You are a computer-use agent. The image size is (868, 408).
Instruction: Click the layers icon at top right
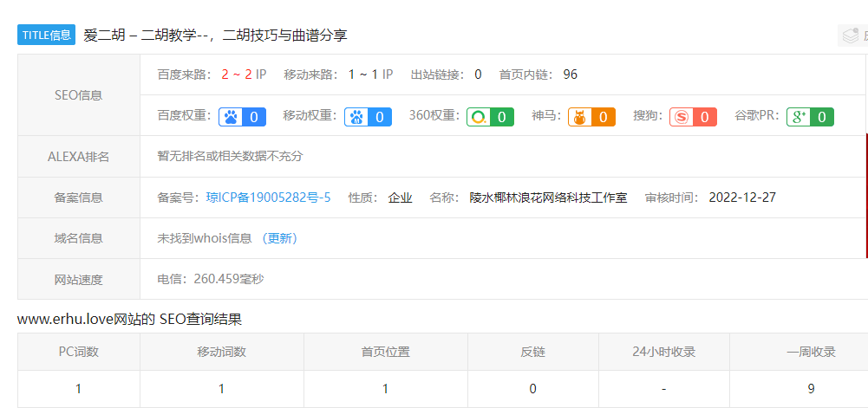851,36
